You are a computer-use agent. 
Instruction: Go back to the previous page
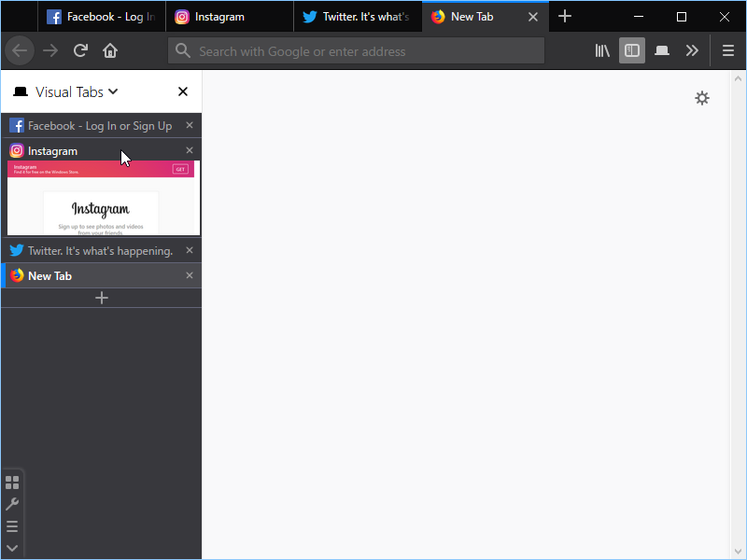pos(20,50)
